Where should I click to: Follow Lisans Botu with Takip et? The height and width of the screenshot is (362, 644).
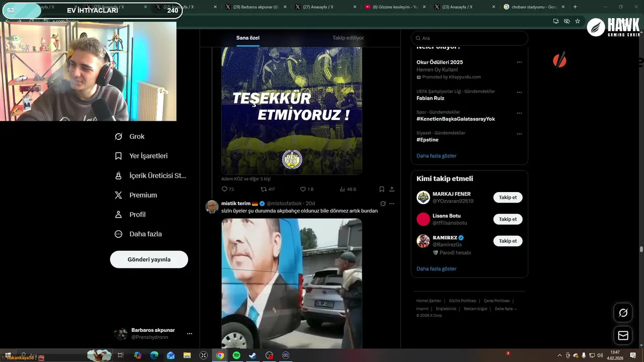coord(508,219)
